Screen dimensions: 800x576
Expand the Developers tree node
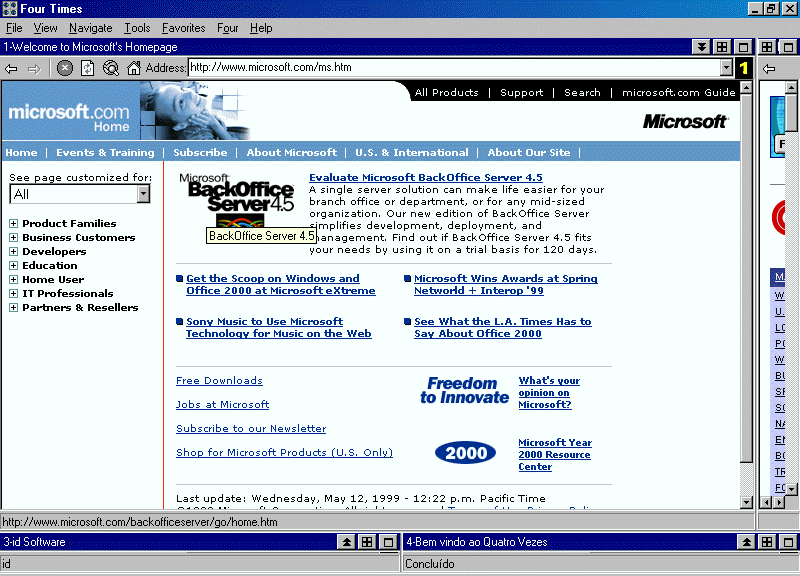click(x=14, y=252)
